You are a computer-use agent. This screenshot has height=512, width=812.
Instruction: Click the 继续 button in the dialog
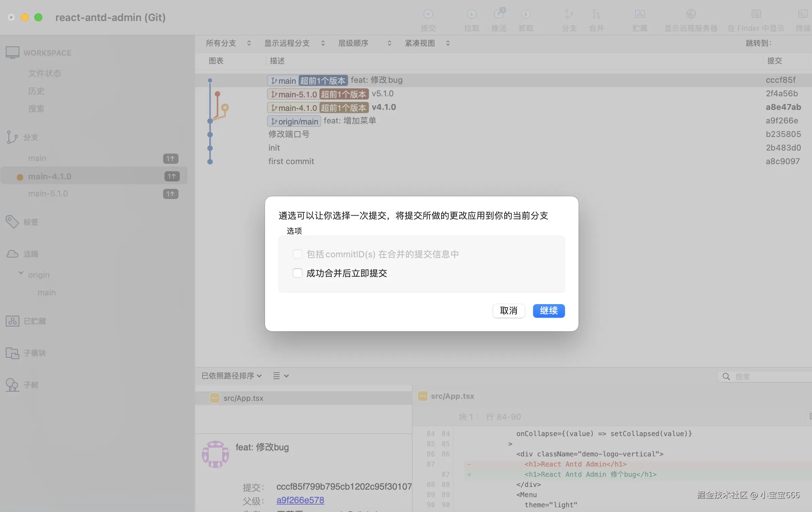[x=548, y=311]
